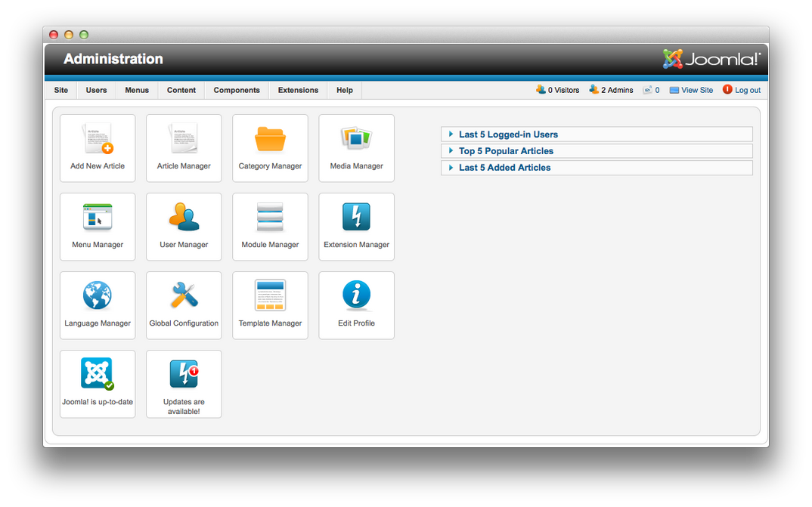Open the Module Manager icon
This screenshot has width=812, height=507.
270,218
